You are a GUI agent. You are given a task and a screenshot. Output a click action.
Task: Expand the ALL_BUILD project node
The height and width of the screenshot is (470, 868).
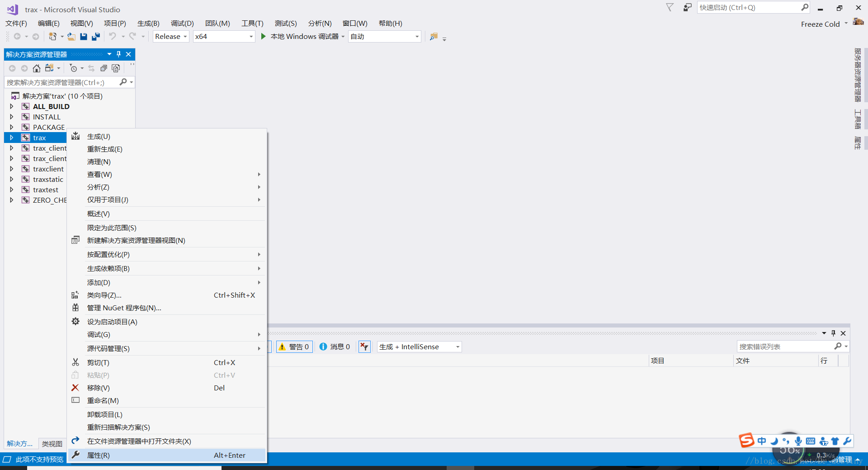12,106
